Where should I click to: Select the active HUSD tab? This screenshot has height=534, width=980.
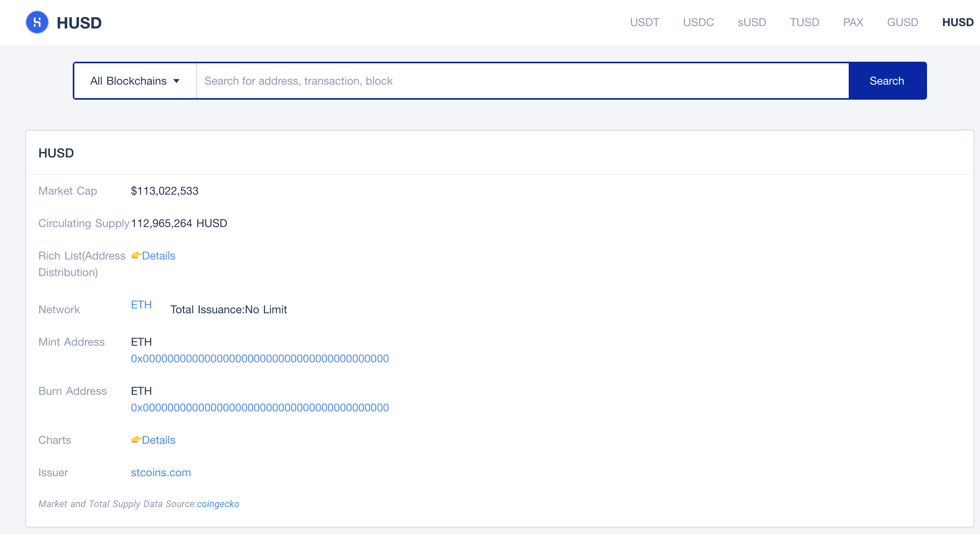[958, 22]
